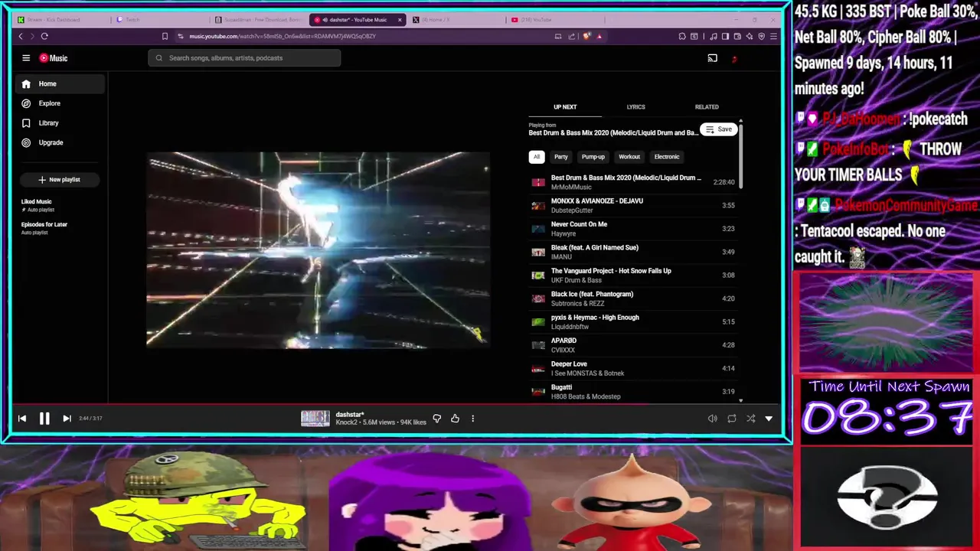Click the DubstepGutter artist name

click(572, 210)
